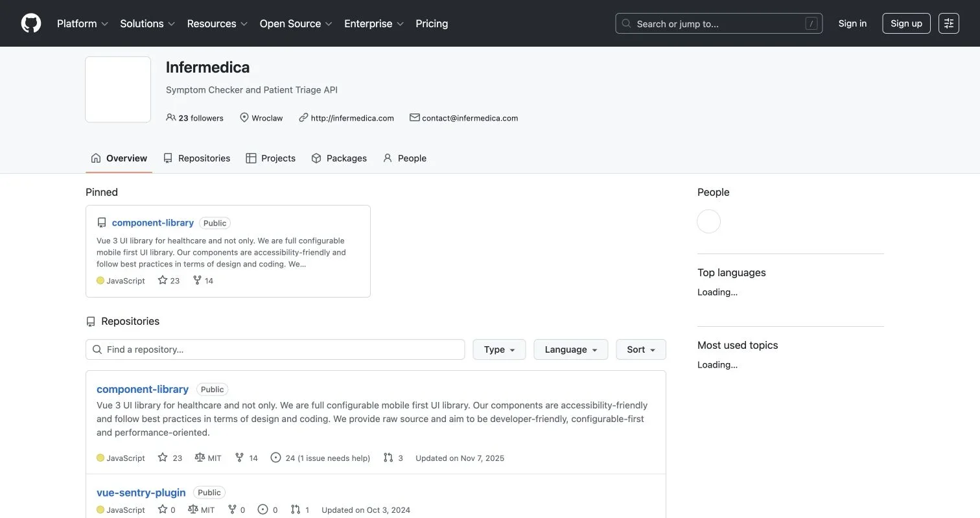This screenshot has width=980, height=518.
Task: Click star icon of vue-sentry-plugin
Action: tap(163, 510)
